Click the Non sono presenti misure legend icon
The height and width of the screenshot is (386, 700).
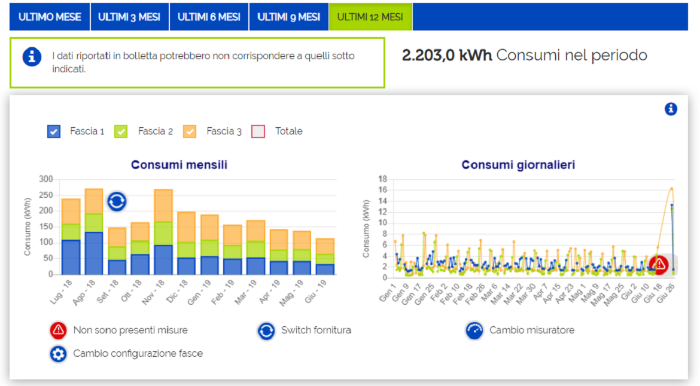click(x=58, y=330)
